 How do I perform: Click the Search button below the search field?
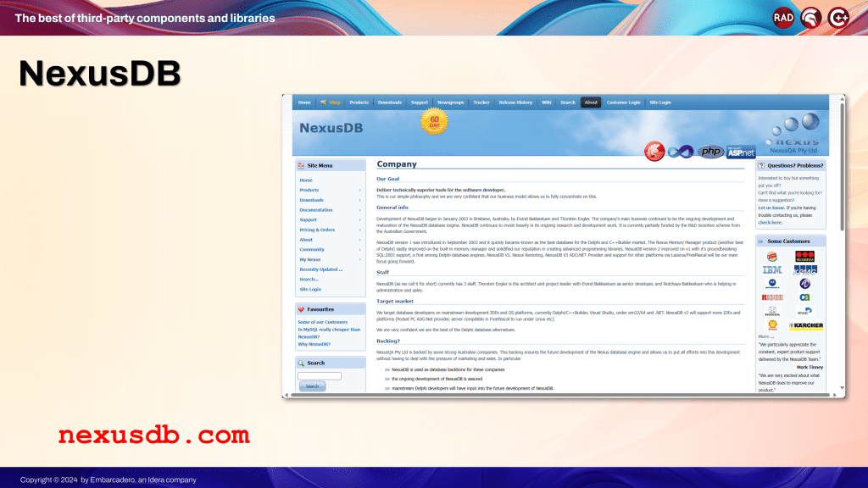(x=312, y=386)
